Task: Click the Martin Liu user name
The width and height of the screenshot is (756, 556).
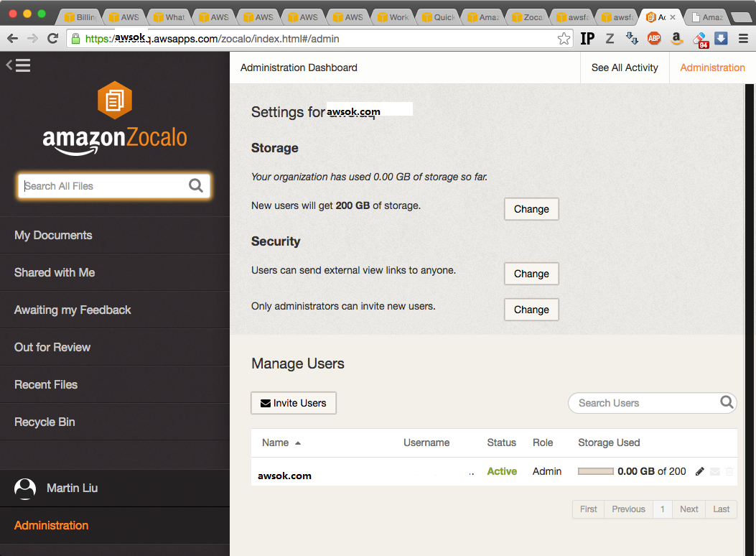Action: pos(73,488)
